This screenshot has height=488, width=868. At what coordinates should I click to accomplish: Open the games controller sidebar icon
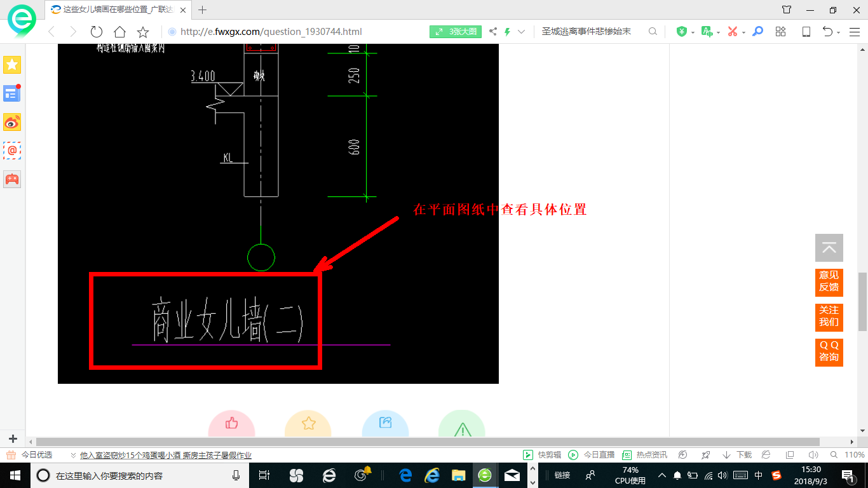click(x=12, y=179)
